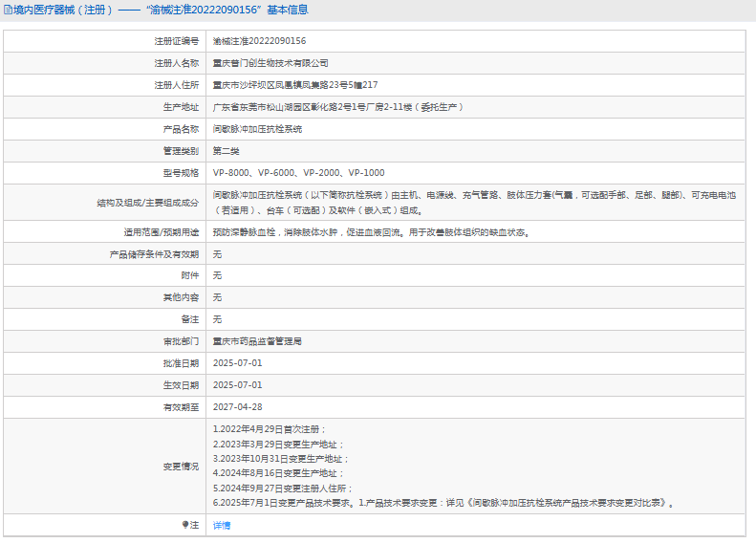Image resolution: width=756 pixels, height=543 pixels.
Task: Select model list VP-8000、VP-6000、VP-2000、VP-1000
Action: coord(298,173)
